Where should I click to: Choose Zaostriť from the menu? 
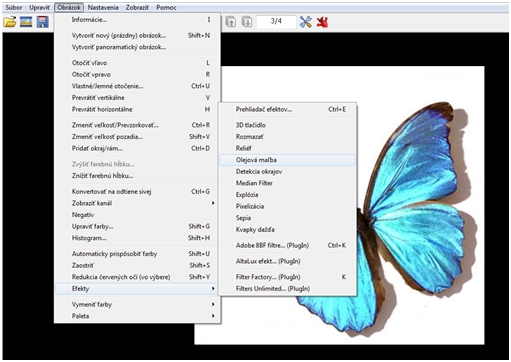pos(138,265)
